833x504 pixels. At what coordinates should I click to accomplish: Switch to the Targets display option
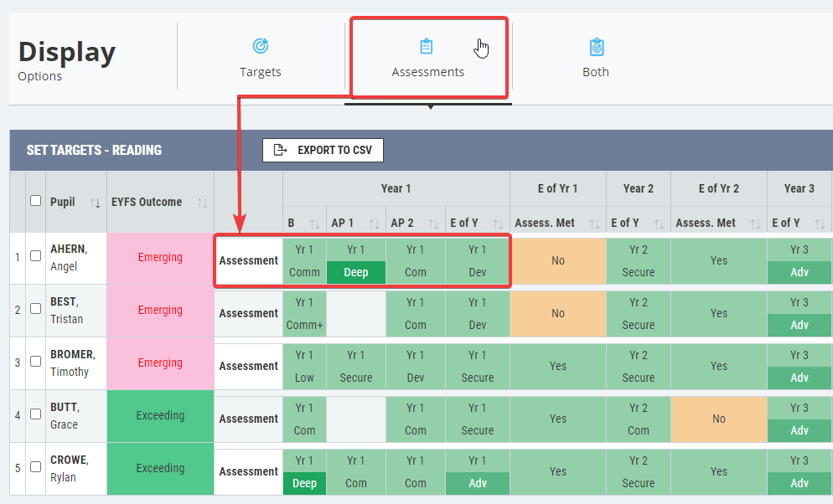(x=261, y=57)
